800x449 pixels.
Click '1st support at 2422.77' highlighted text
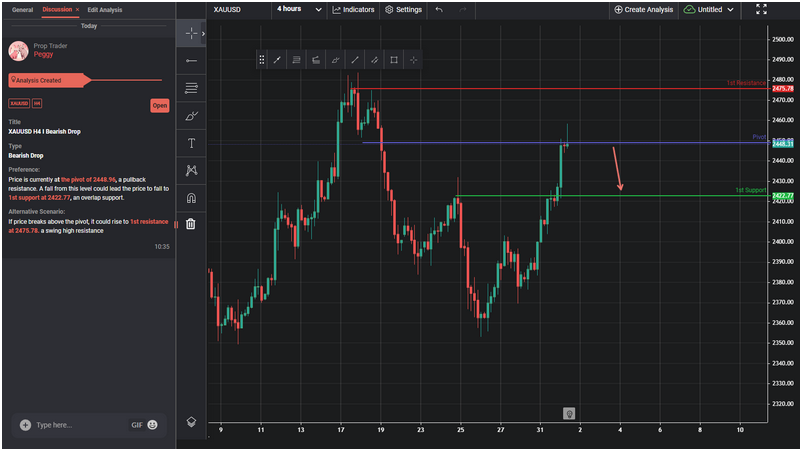pos(39,197)
